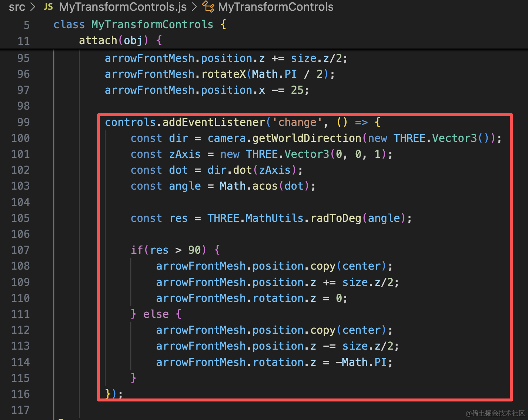This screenshot has height=420, width=528.
Task: Click 'arrowFrontMesh.position.z += size.z/2;' on line 109
Action: (x=277, y=282)
